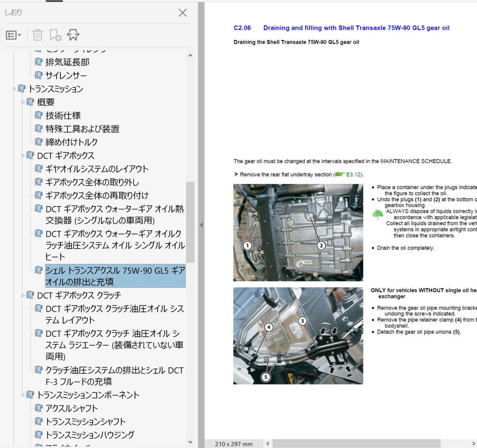Collapse the トランスミッション tree node

coord(14,89)
